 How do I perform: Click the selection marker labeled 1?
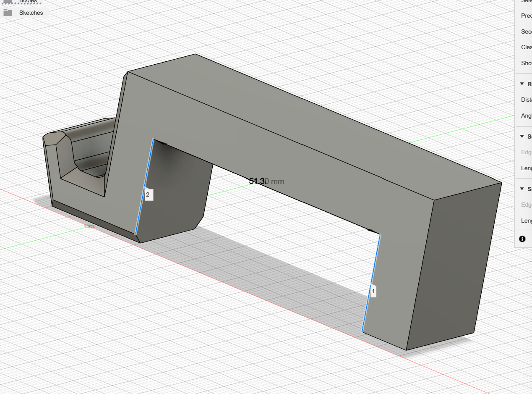pyautogui.click(x=373, y=291)
